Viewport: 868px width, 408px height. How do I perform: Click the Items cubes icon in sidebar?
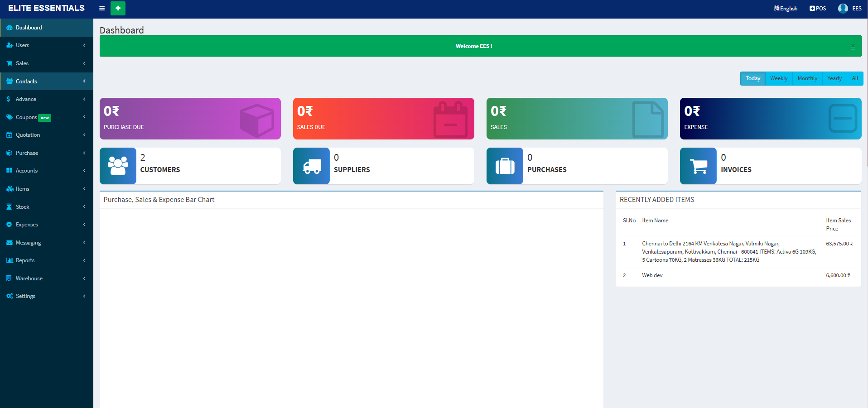click(x=10, y=189)
